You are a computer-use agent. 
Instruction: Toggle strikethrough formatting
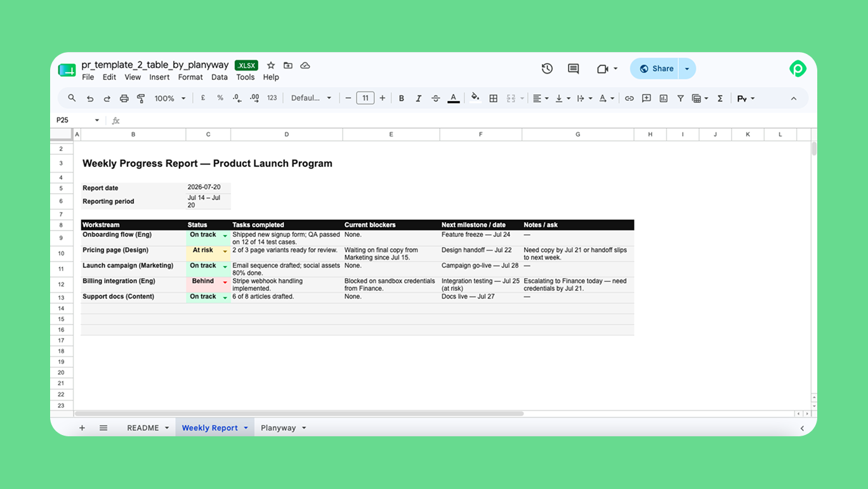click(x=435, y=98)
